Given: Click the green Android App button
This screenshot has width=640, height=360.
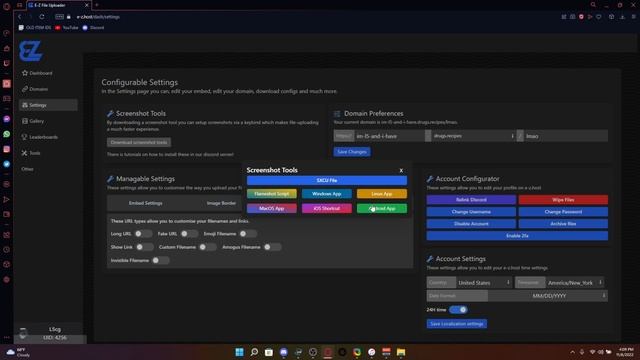Looking at the screenshot, I should pyautogui.click(x=382, y=208).
